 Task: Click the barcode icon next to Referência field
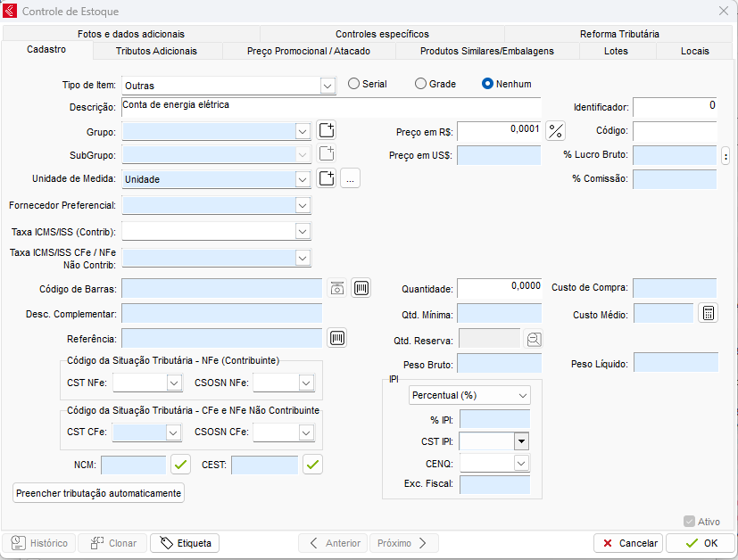pos(337,338)
